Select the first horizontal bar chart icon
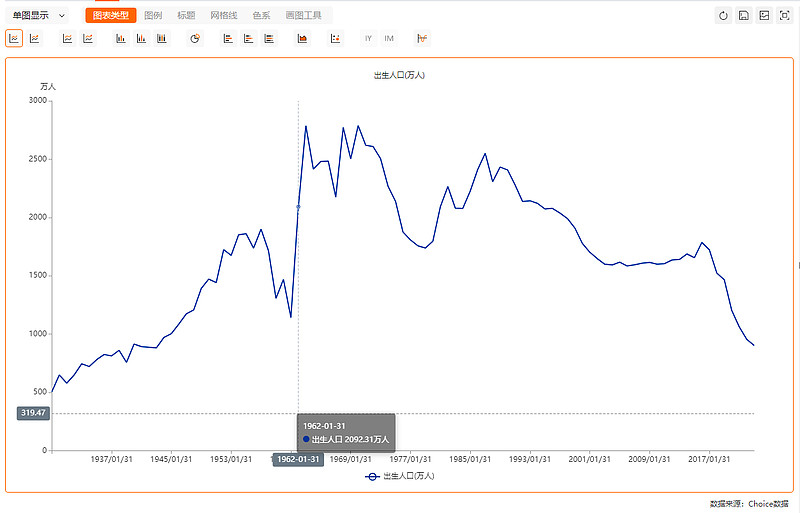Image resolution: width=800 pixels, height=513 pixels. click(228, 38)
